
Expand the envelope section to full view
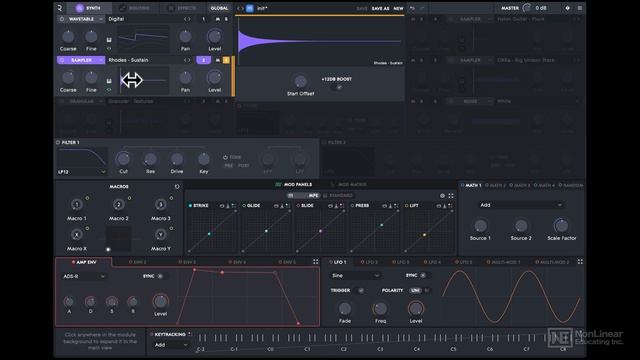316,262
